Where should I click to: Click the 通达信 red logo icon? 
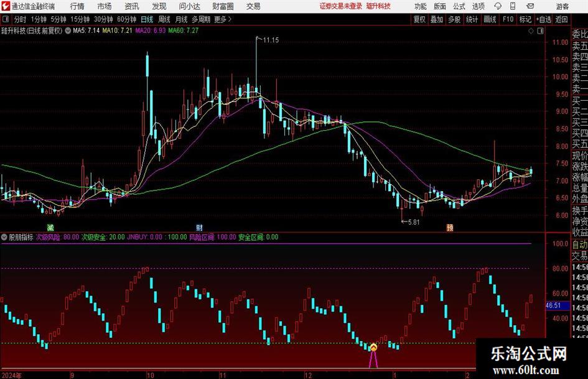[6, 6]
